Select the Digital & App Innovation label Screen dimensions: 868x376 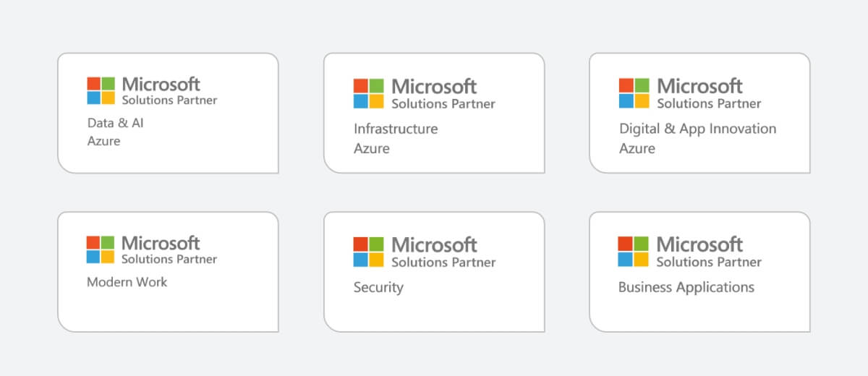[x=697, y=129]
